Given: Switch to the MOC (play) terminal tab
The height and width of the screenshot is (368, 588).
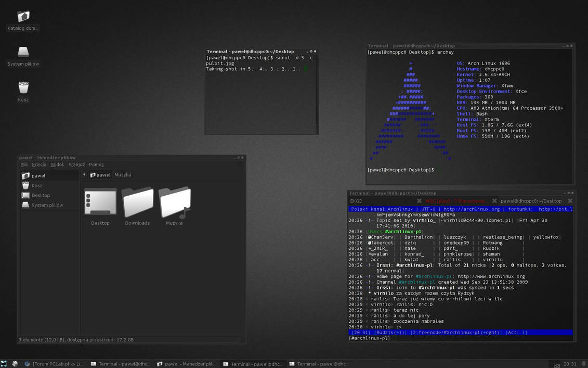Looking at the screenshot, I should coord(455,200).
